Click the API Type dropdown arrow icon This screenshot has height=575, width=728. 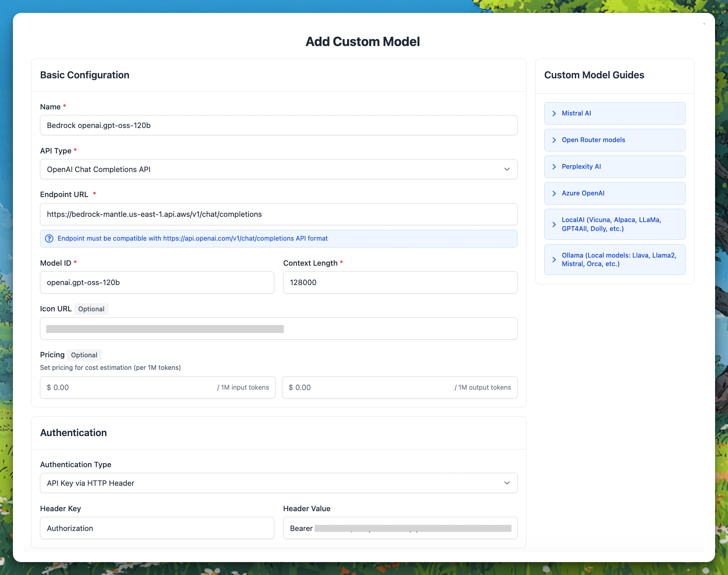click(507, 170)
